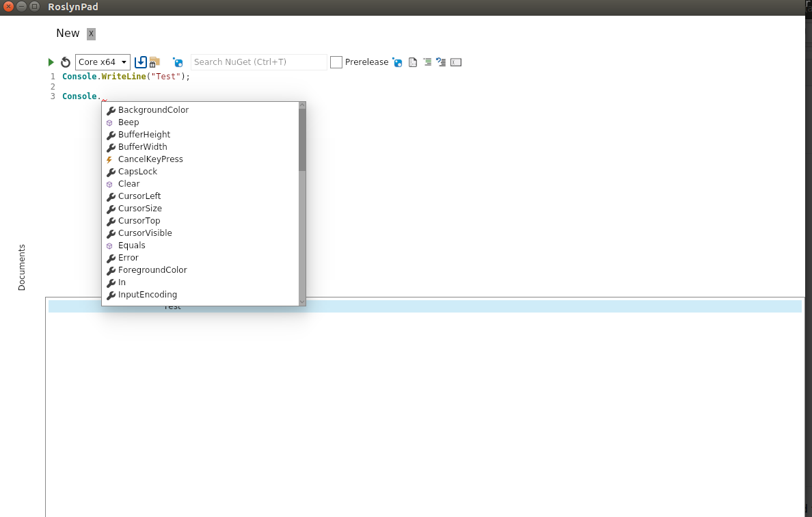The width and height of the screenshot is (812, 517).
Task: Uncomment the selected lines
Action: 442,62
